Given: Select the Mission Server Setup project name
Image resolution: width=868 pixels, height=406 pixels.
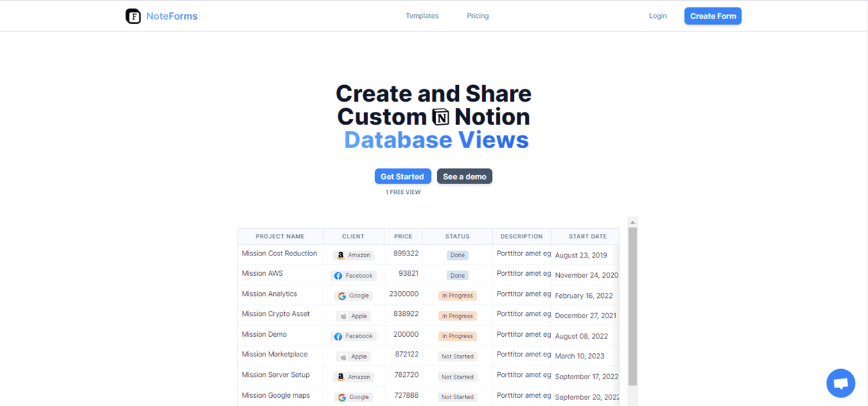Looking at the screenshot, I should 275,375.
